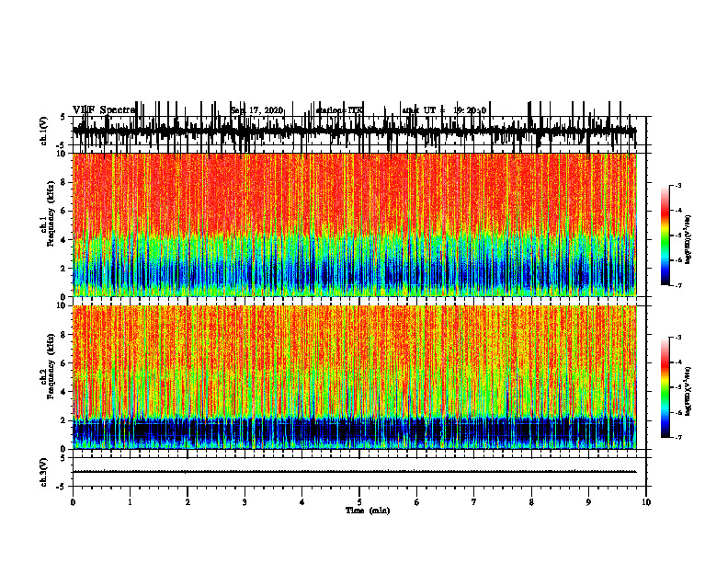
Task: Click time axis tick label '6'
Action: coord(416,502)
